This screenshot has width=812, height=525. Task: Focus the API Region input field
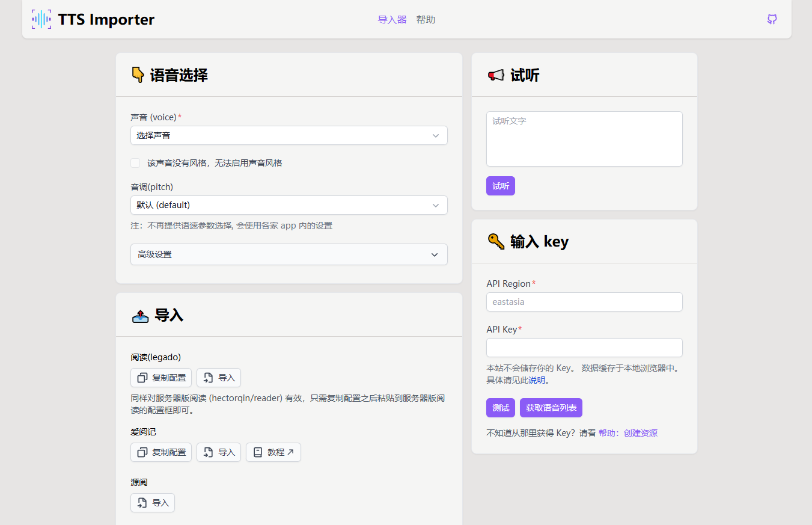[584, 302]
